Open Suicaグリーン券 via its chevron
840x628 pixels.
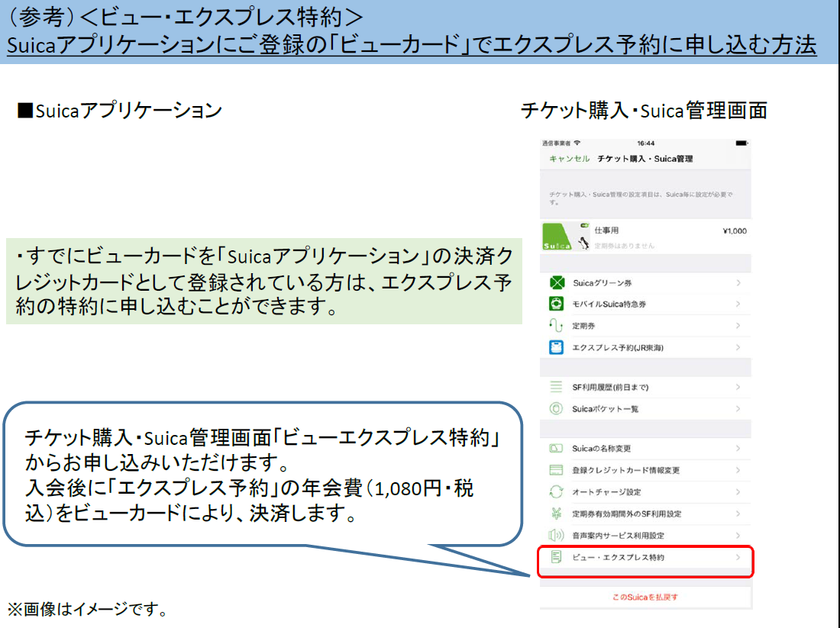click(x=738, y=282)
